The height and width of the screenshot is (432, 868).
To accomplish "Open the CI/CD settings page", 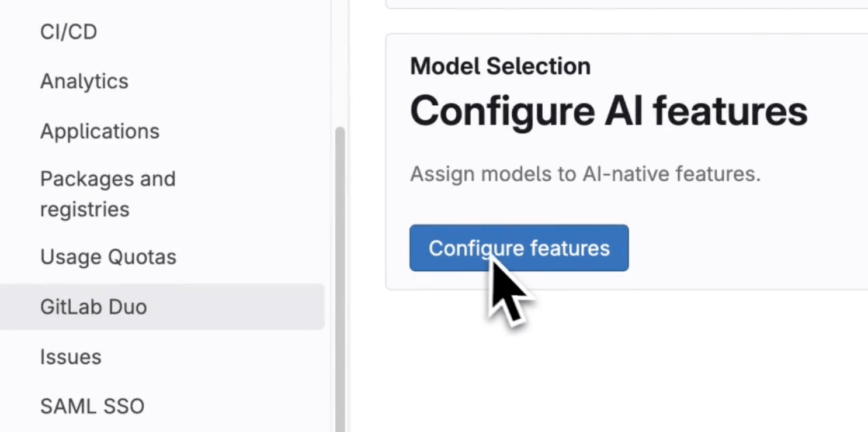I will click(x=68, y=32).
